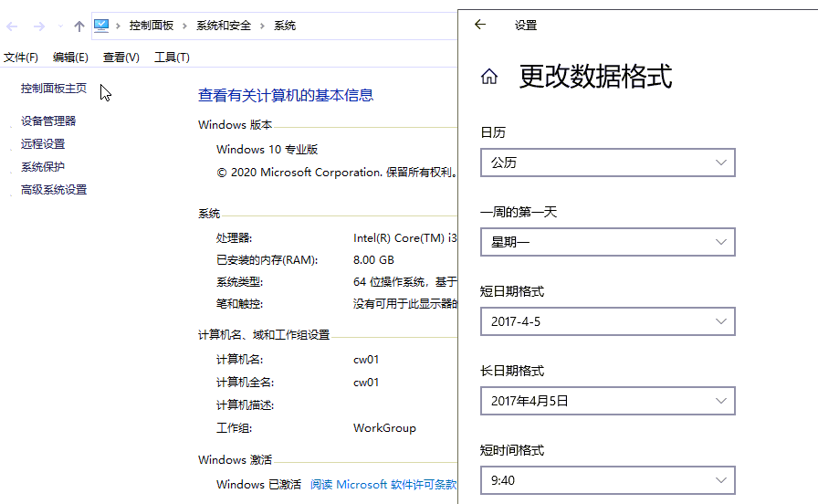Open 短时间格式 dropdown showing 9:40
The image size is (818, 504).
coord(608,480)
